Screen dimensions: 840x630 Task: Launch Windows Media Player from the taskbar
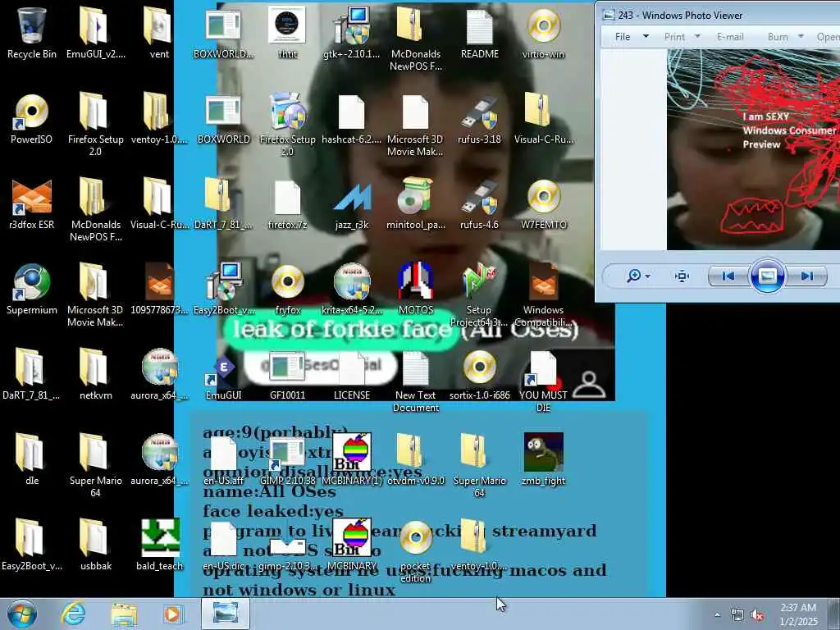coord(172,614)
